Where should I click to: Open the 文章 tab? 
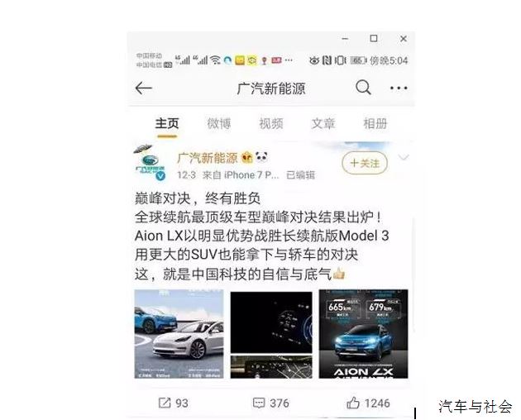pos(323,124)
